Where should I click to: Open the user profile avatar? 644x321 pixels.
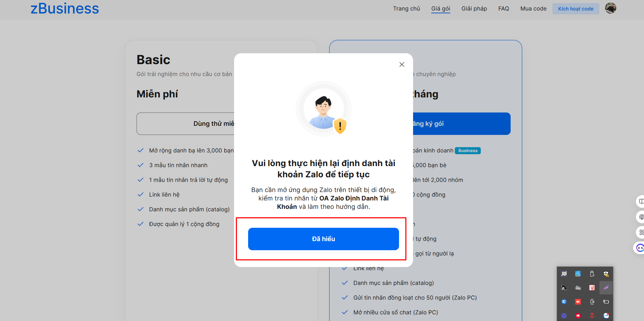click(611, 8)
